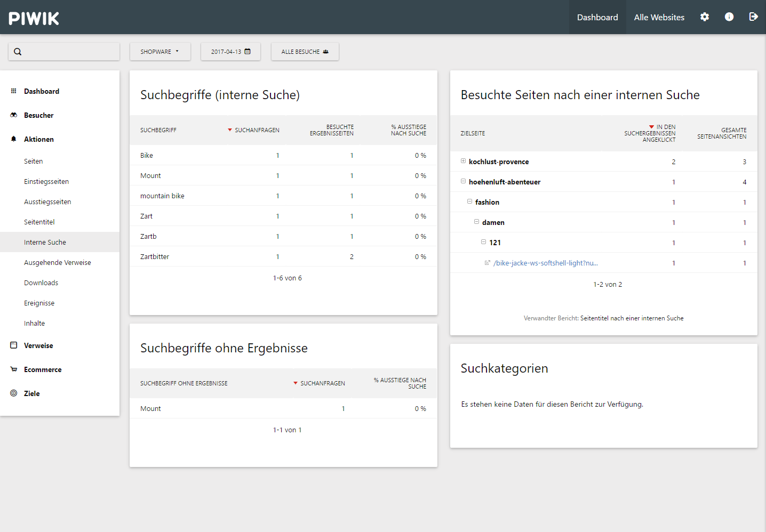The width and height of the screenshot is (766, 532).
Task: Click the Ecommerce cart icon
Action: pyautogui.click(x=14, y=369)
